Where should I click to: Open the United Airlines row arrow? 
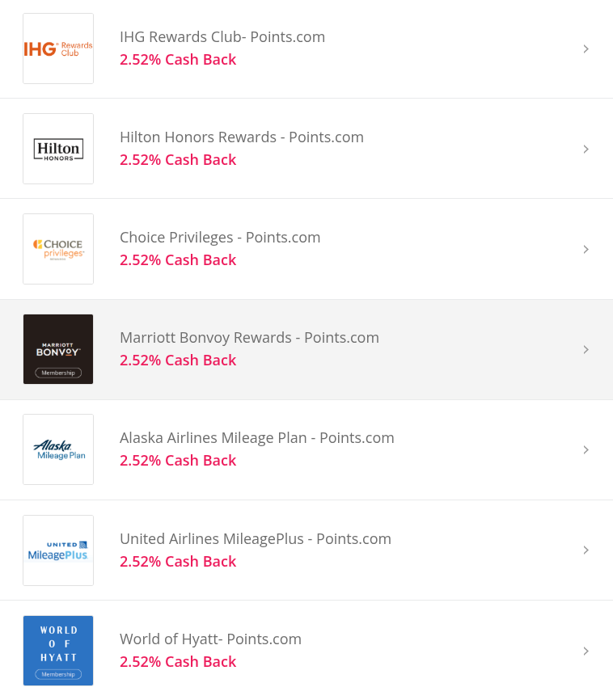[586, 550]
